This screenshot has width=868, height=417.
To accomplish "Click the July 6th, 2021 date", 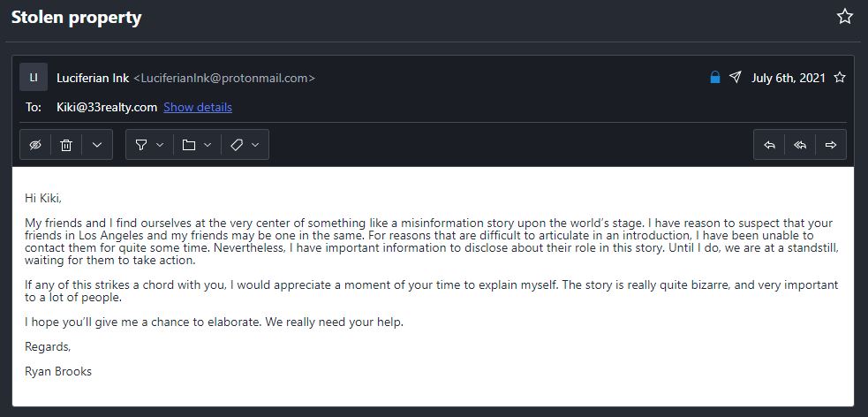I will (789, 78).
